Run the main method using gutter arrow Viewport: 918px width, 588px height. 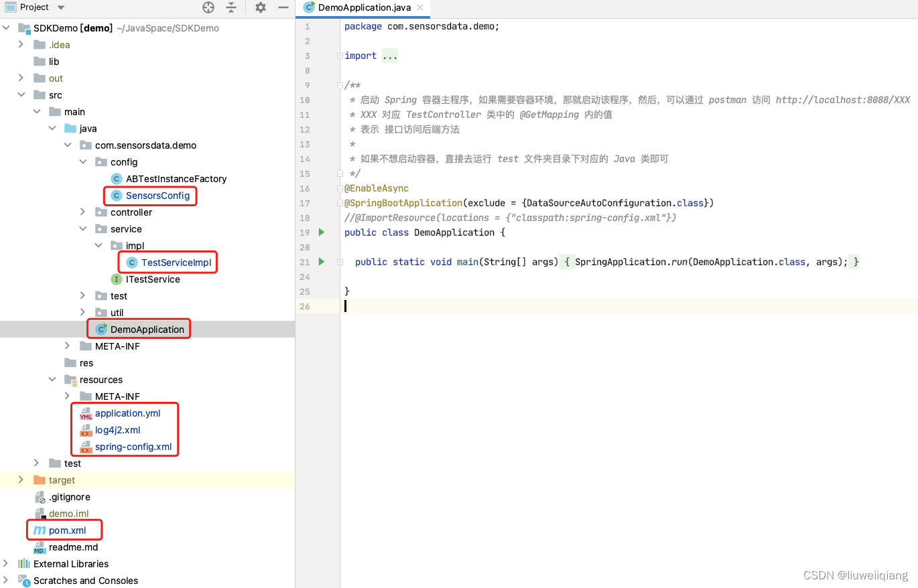[x=321, y=261]
